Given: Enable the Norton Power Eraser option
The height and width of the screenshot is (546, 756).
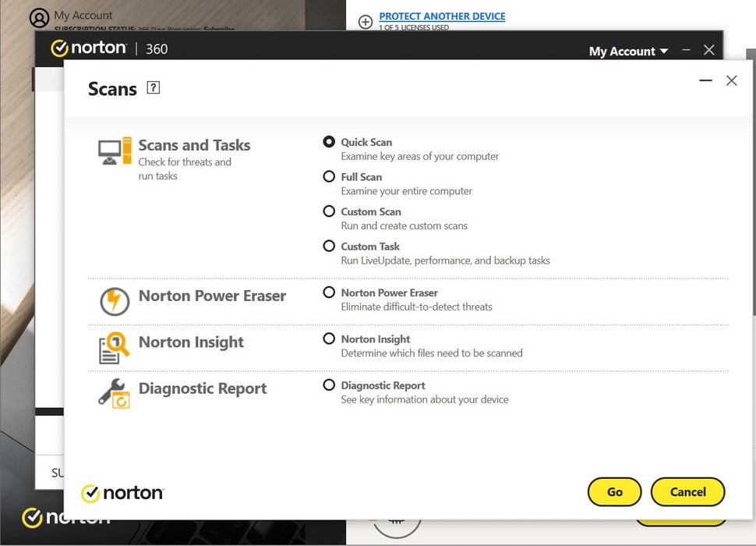Looking at the screenshot, I should coord(329,292).
